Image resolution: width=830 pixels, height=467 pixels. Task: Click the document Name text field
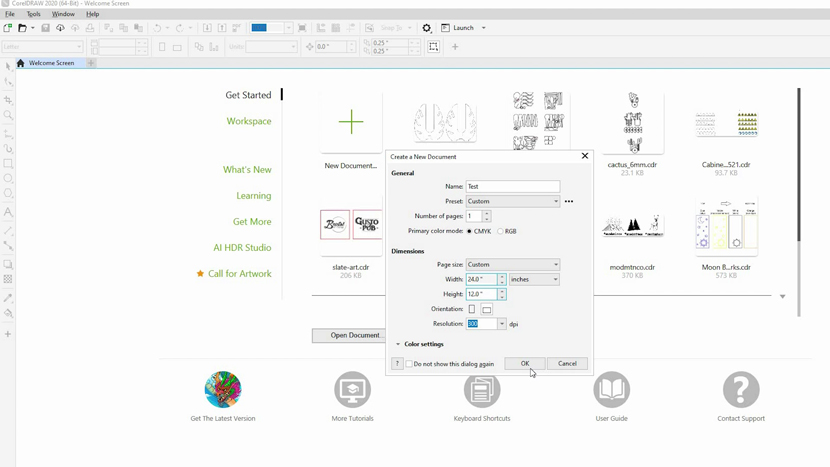513,187
